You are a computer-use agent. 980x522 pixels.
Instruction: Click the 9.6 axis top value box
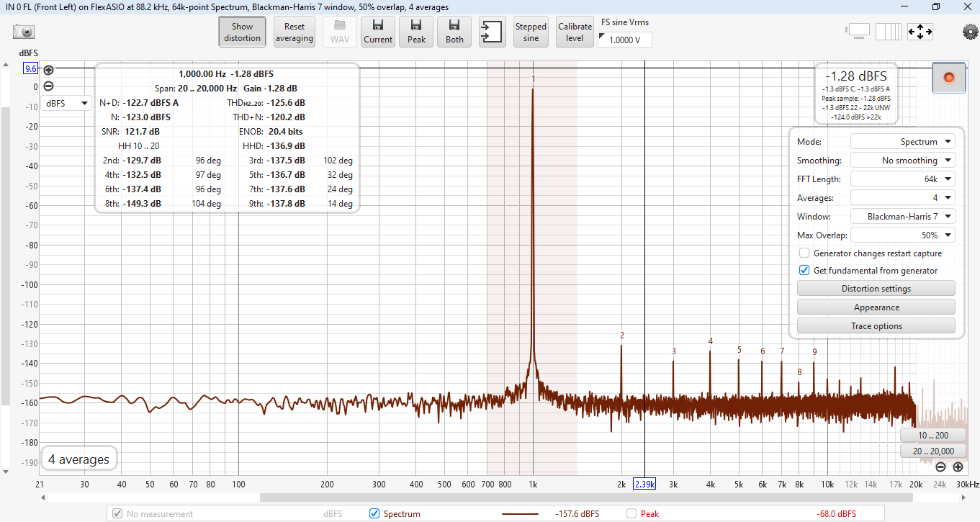[31, 69]
